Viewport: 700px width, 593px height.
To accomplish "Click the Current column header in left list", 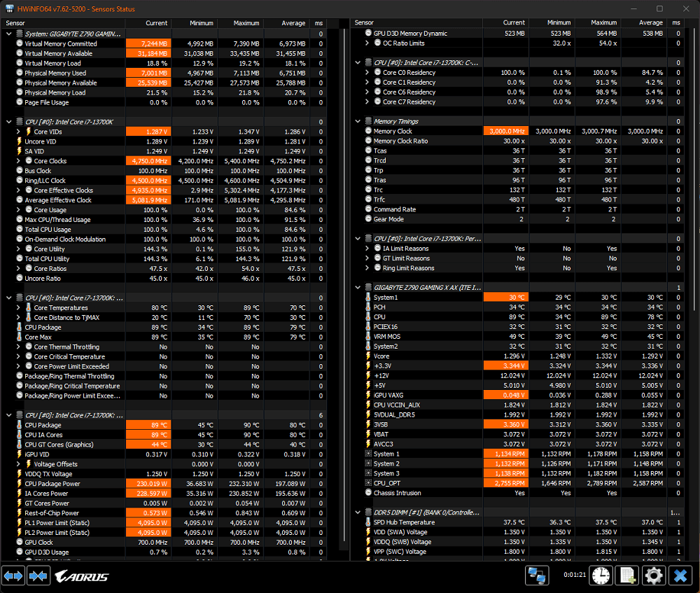I will click(x=148, y=23).
